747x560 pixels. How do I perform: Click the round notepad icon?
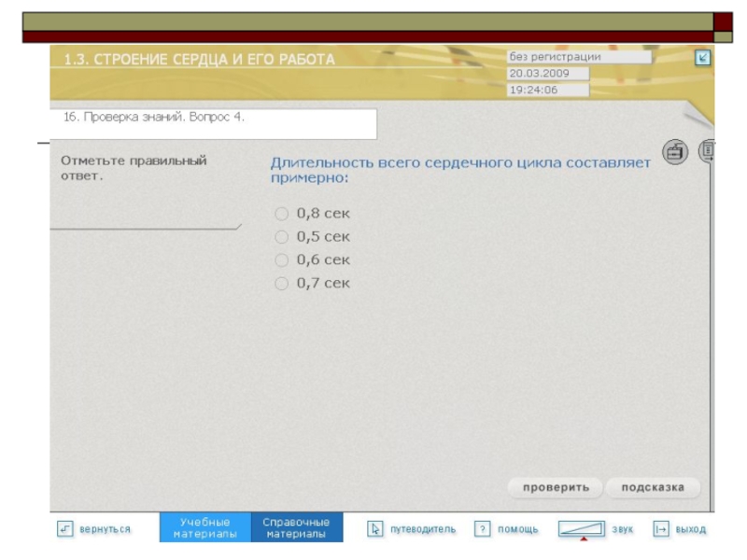point(707,151)
